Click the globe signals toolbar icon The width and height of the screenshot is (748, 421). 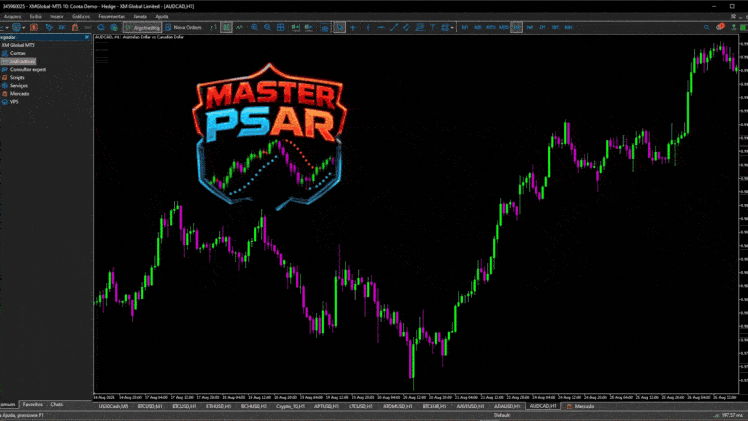point(114,27)
